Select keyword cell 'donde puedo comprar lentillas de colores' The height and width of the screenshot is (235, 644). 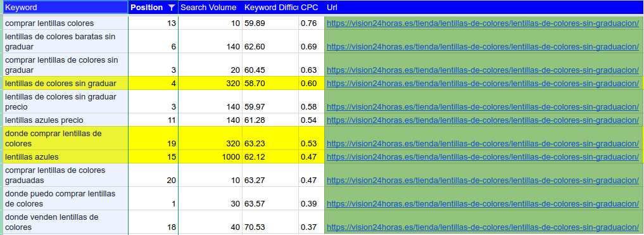click(x=66, y=198)
